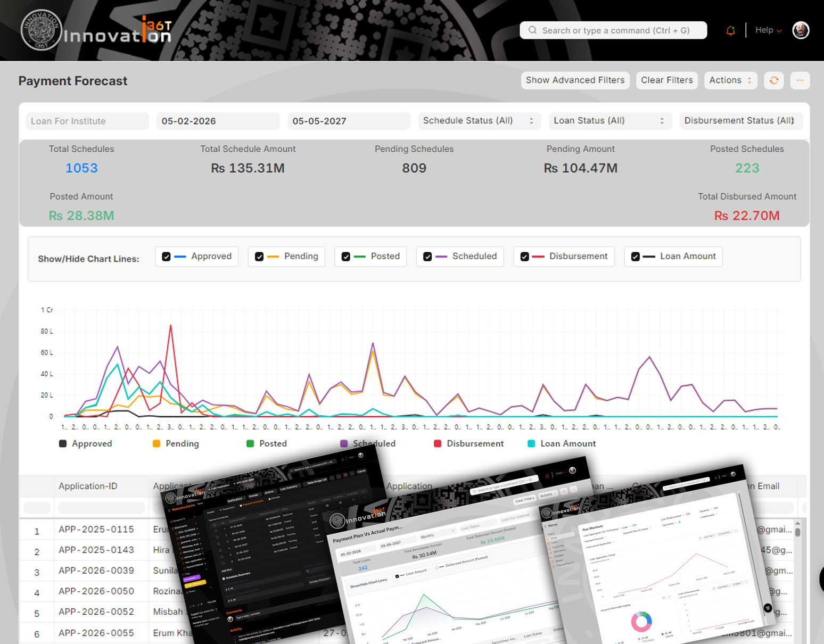Open the three-dot more options menu
Viewport: 824px width, 644px height.
tap(800, 80)
